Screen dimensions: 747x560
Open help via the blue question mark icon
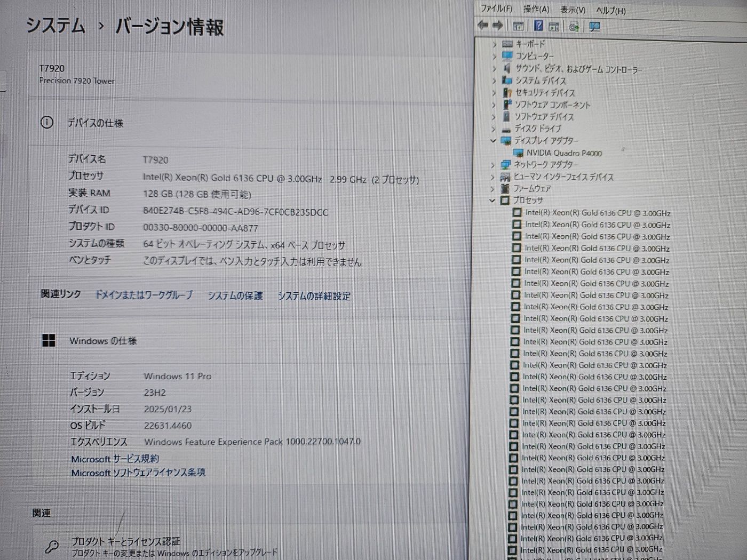(538, 26)
